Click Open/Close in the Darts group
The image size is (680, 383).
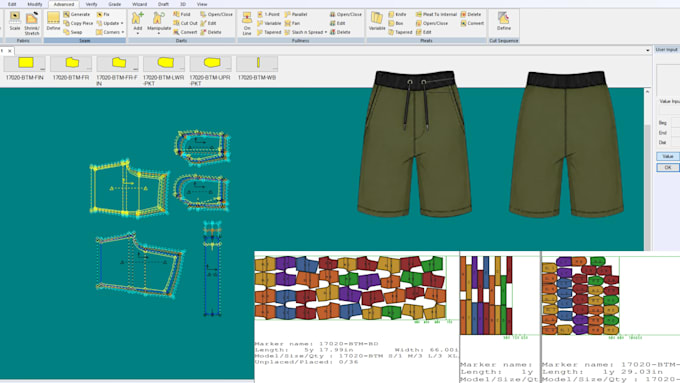216,14
